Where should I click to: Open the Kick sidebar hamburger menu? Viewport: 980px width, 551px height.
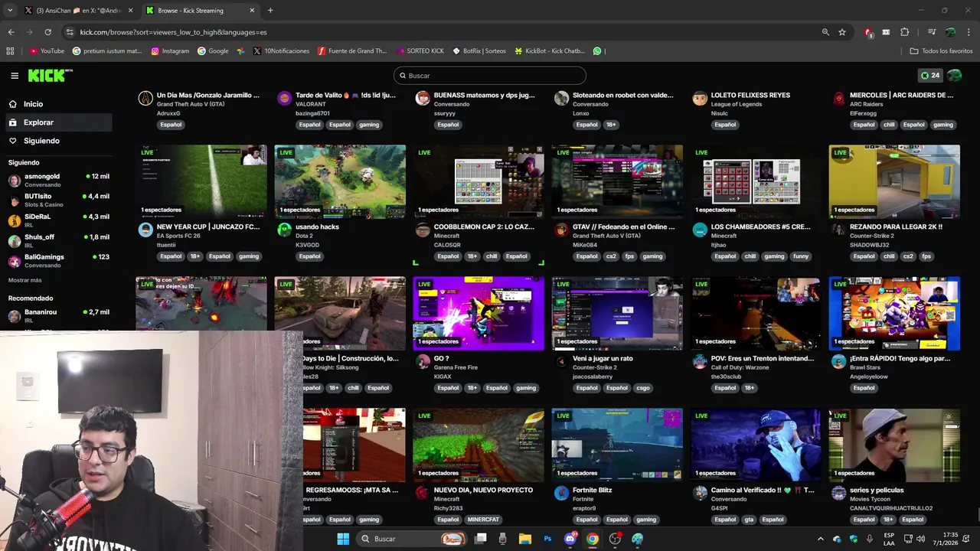coord(15,76)
